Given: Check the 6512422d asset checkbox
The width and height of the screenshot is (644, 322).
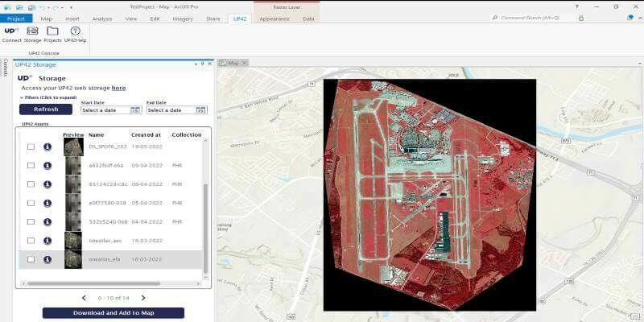Looking at the screenshot, I should click(31, 184).
